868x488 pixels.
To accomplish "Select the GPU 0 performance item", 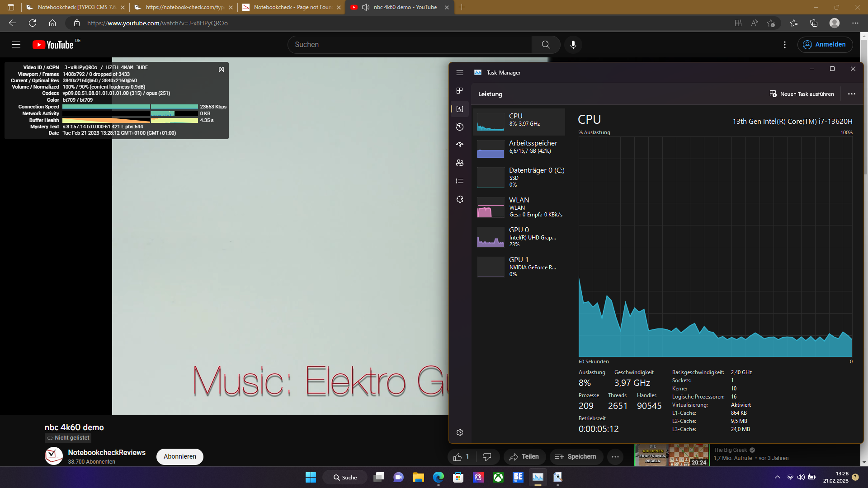I will (x=519, y=237).
